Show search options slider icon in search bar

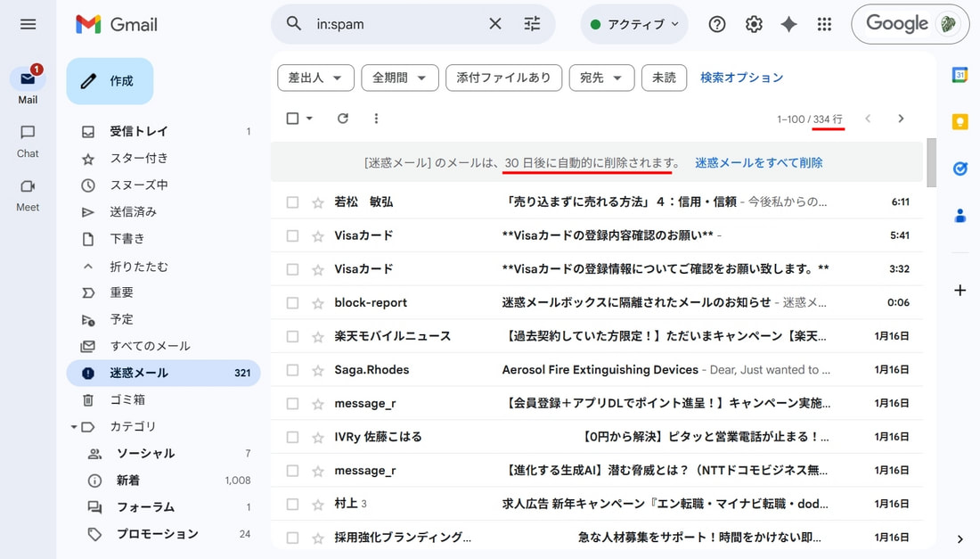pyautogui.click(x=532, y=24)
